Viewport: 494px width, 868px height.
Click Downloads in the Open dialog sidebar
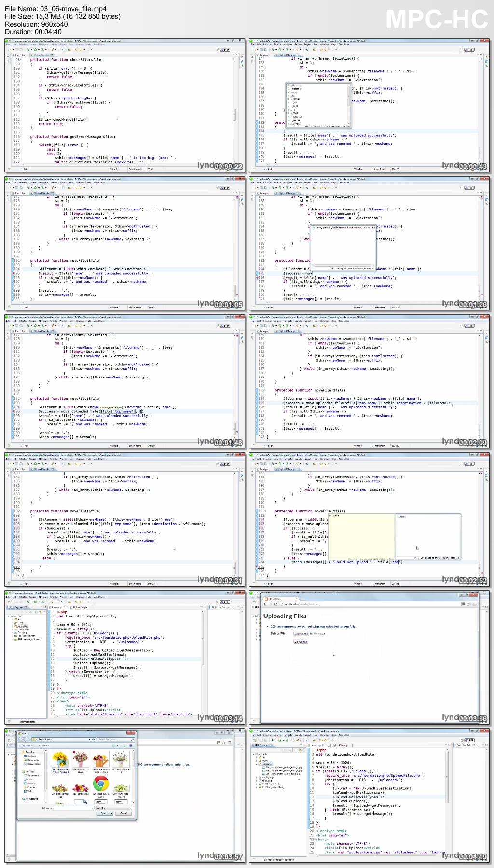tap(33, 760)
